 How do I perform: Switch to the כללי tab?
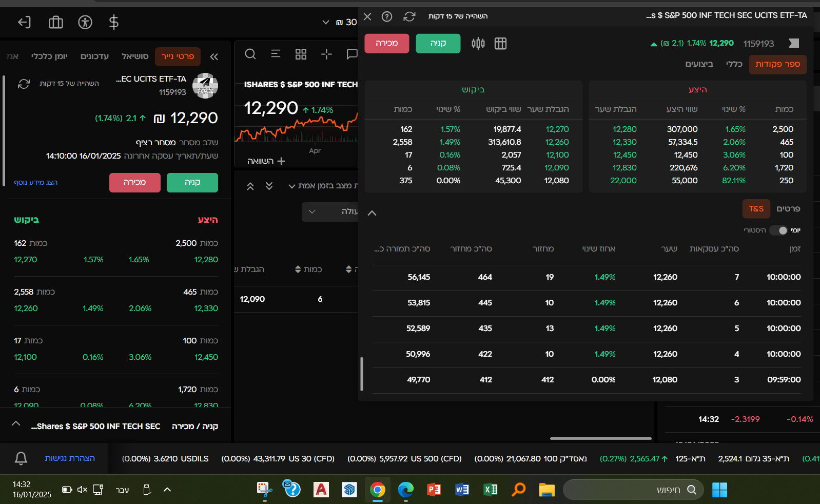tap(734, 64)
